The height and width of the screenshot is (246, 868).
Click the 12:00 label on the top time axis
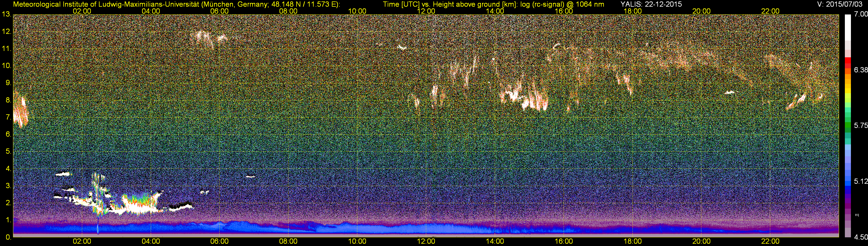coord(426,11)
